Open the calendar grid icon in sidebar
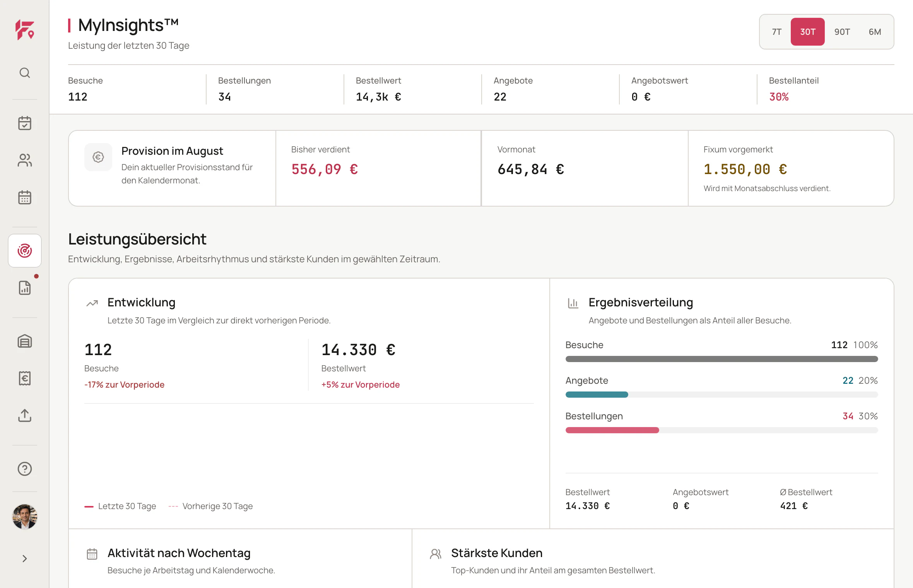 click(x=25, y=197)
